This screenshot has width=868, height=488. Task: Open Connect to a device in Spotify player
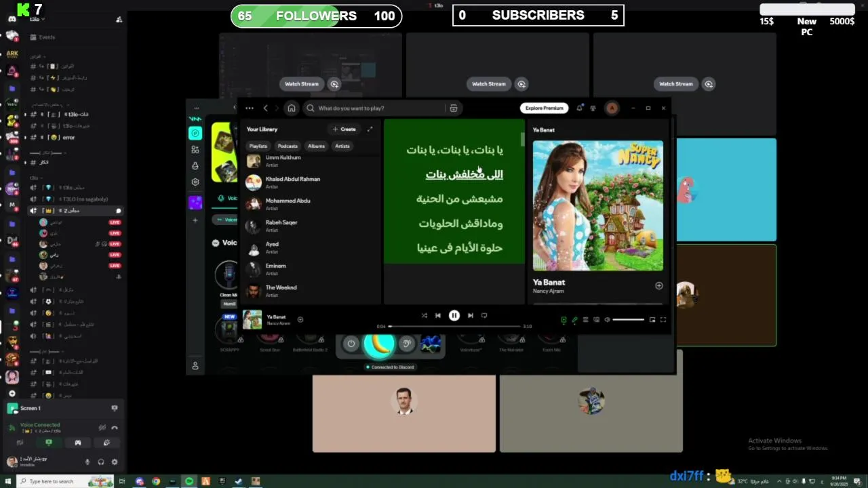(x=596, y=319)
